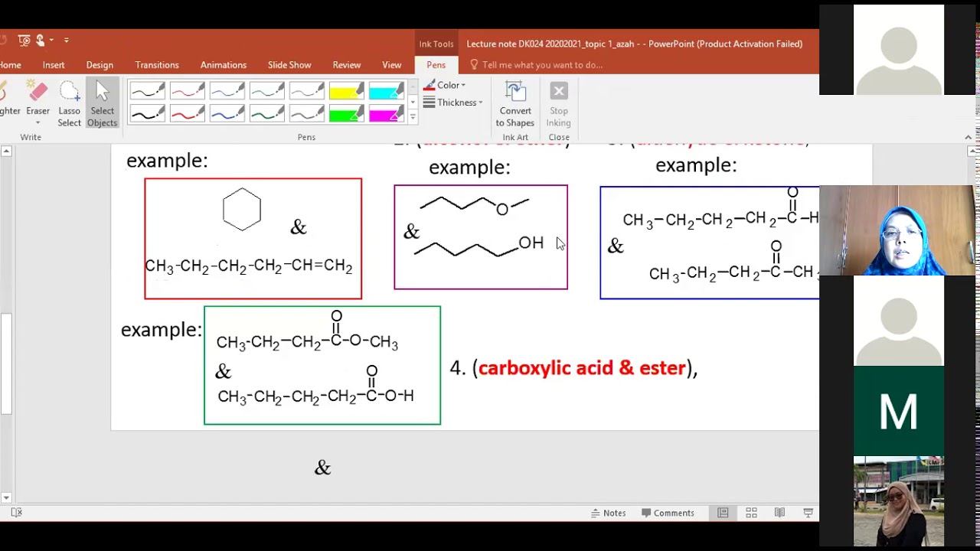The image size is (980, 551).
Task: Click the slide scrollbar down arrow
Action: 6,497
